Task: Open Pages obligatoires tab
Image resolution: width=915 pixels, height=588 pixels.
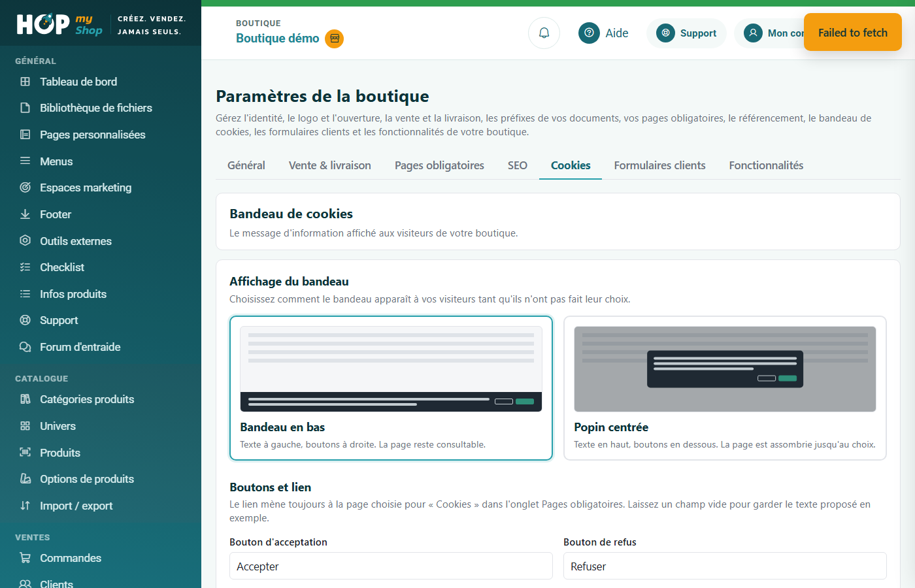Action: [439, 165]
